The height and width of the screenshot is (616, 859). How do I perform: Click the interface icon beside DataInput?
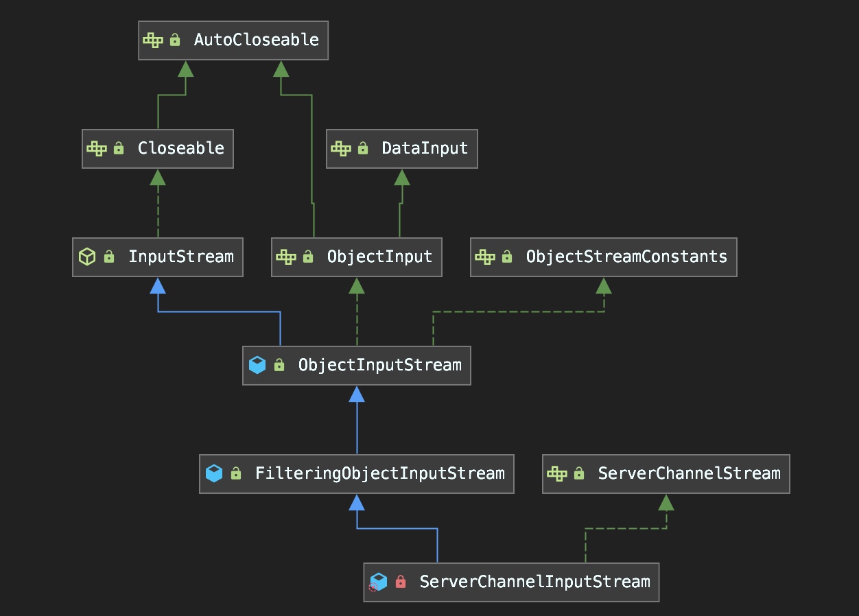341,148
